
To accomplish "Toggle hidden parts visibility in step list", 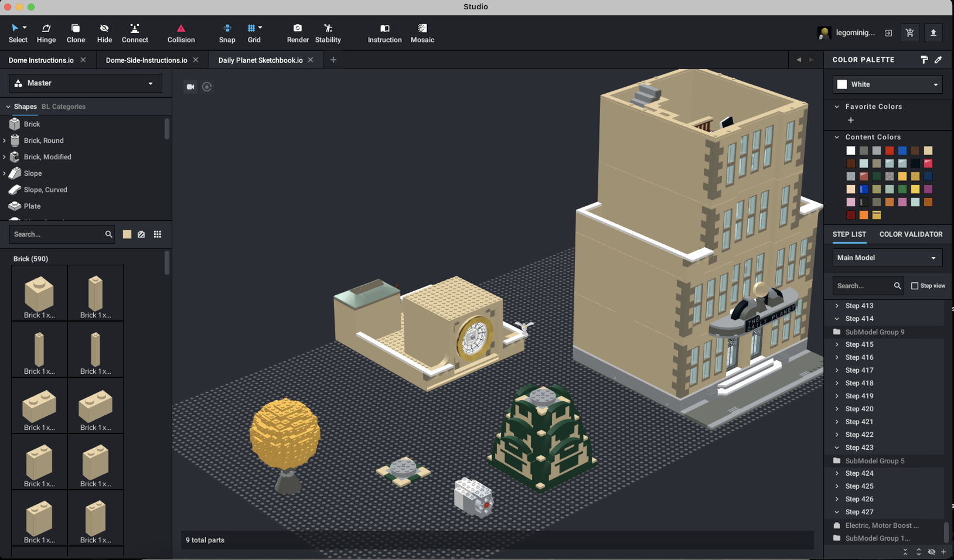I will pos(931,552).
